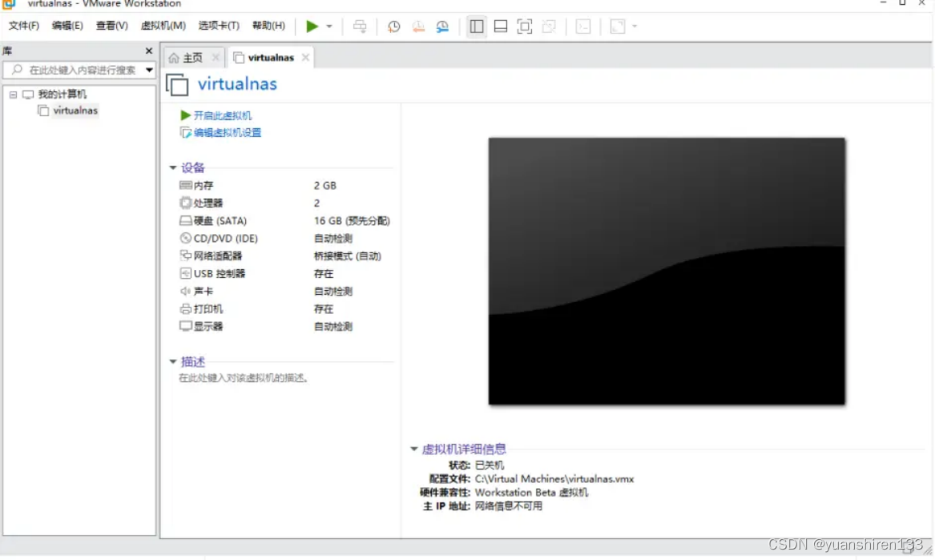Collapse the 我的计算机 tree node

point(13,94)
